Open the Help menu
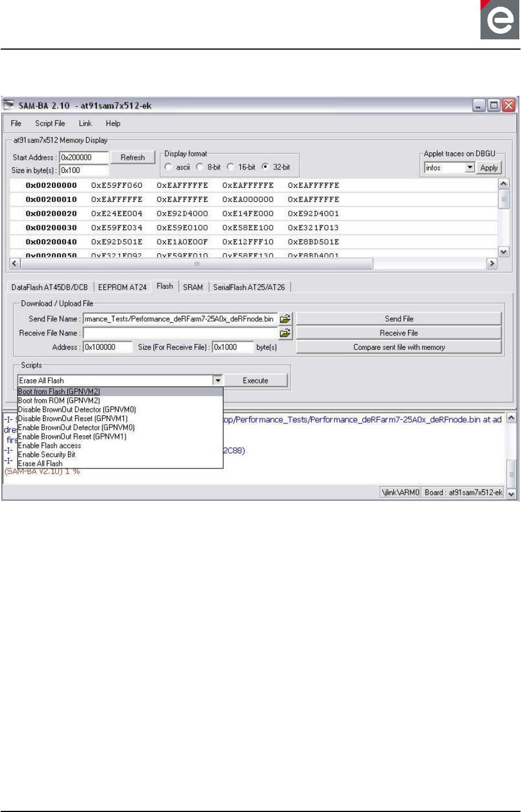521x812 pixels. [113, 123]
